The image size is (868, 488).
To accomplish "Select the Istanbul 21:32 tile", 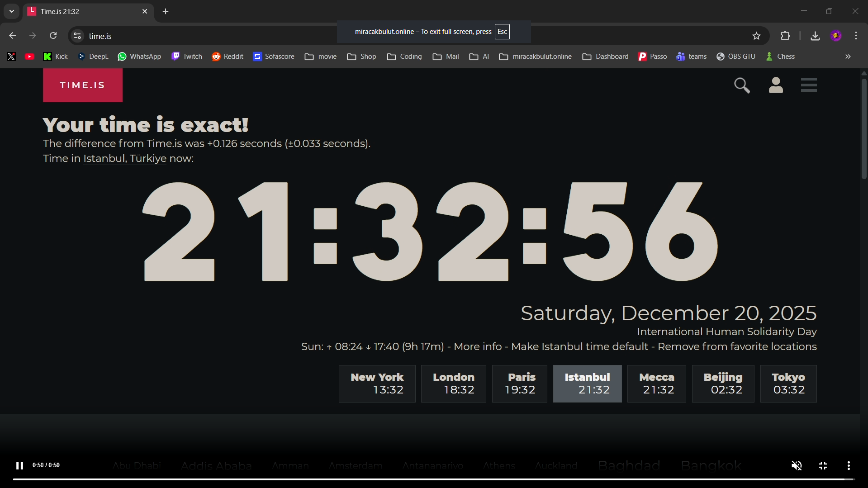I will click(587, 384).
